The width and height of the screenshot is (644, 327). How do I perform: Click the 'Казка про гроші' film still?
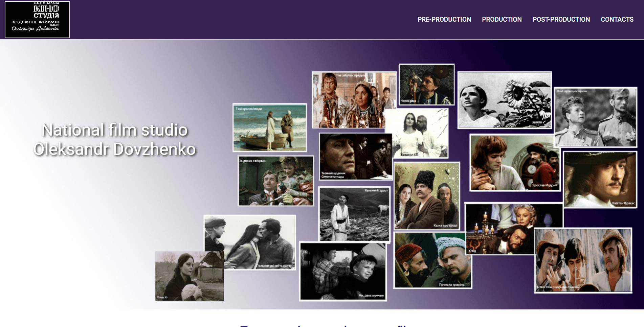tap(427, 196)
